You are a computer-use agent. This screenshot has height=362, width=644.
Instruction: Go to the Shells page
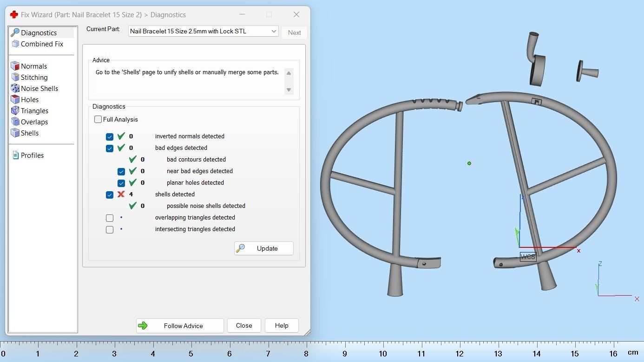pos(30,133)
